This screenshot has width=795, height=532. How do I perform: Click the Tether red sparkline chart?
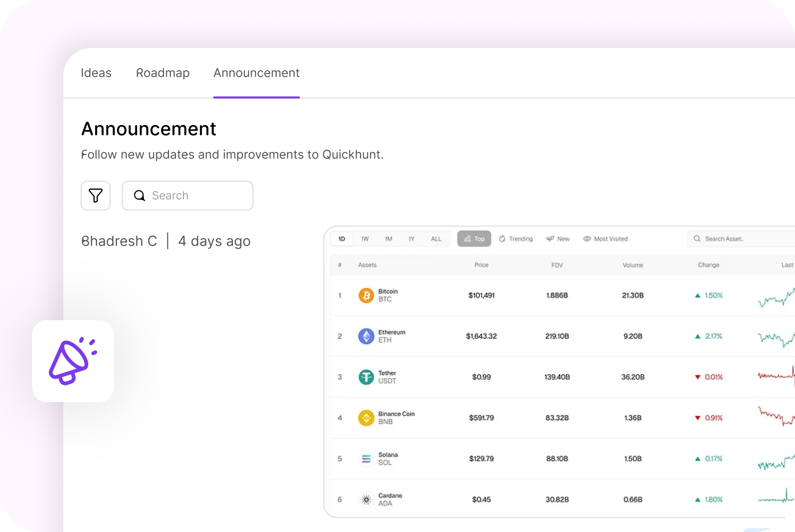pyautogui.click(x=776, y=376)
